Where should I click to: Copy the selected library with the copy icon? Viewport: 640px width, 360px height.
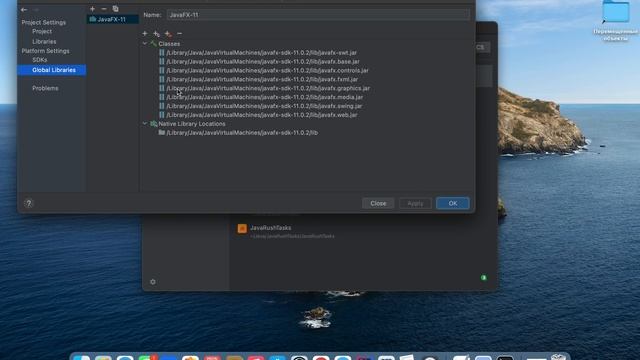click(x=116, y=9)
